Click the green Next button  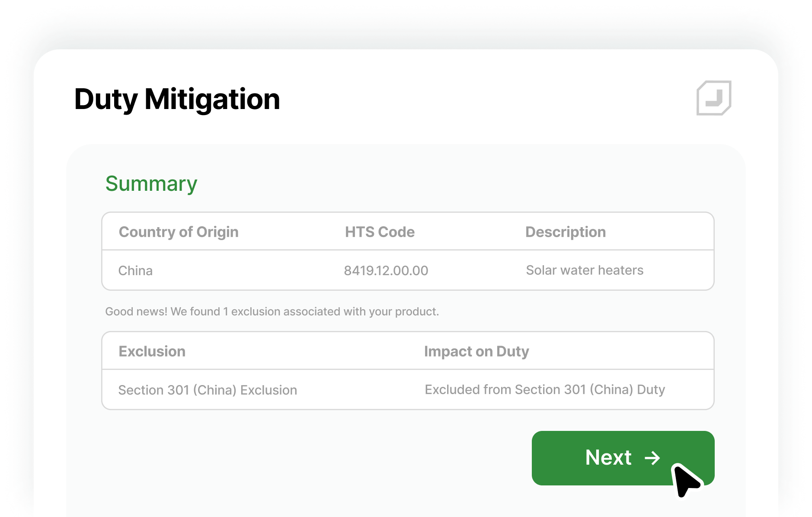click(623, 458)
